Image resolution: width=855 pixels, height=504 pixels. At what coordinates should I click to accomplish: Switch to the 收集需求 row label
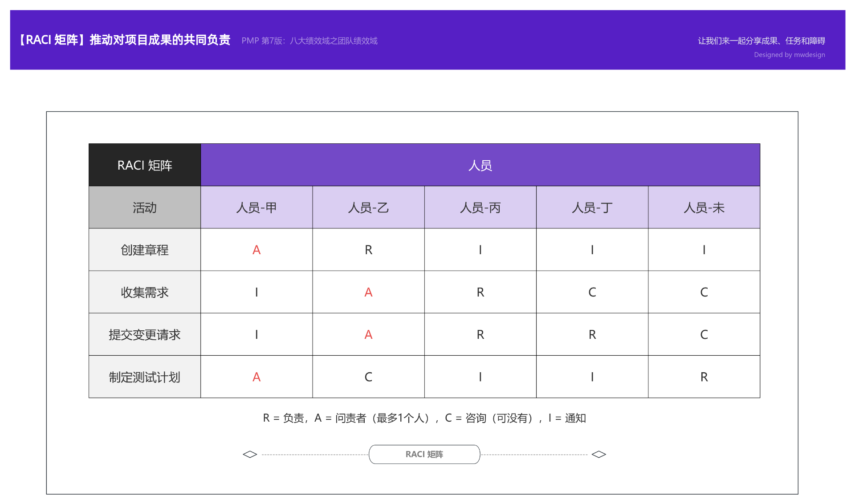click(x=145, y=292)
